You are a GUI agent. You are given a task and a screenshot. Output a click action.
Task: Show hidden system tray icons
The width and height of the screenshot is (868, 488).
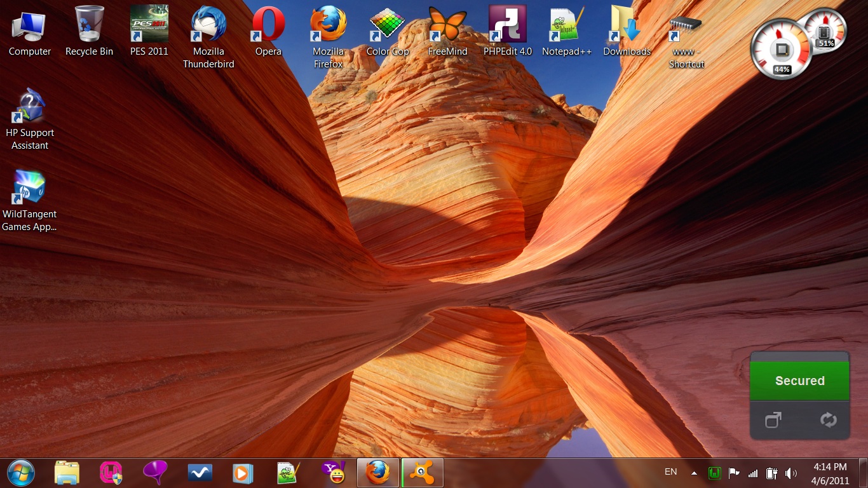coord(694,473)
